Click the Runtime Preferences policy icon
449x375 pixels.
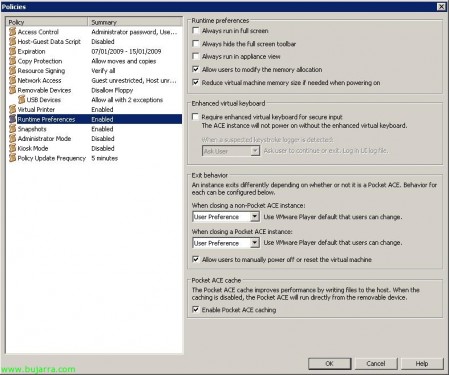point(12,119)
